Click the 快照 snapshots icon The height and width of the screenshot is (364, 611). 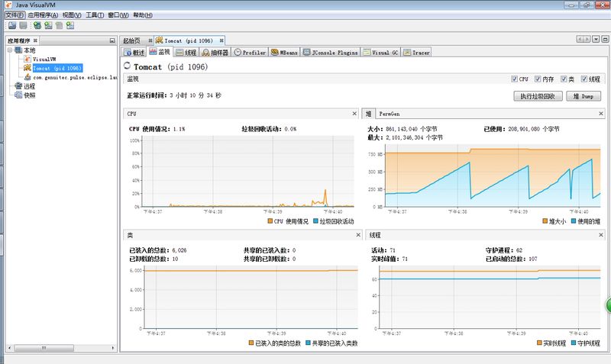point(18,95)
